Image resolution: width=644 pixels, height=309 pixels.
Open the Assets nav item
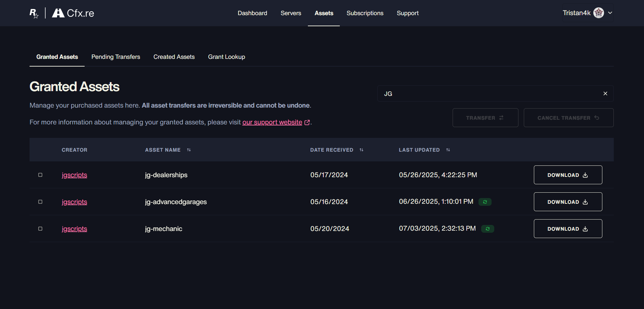[x=324, y=13]
